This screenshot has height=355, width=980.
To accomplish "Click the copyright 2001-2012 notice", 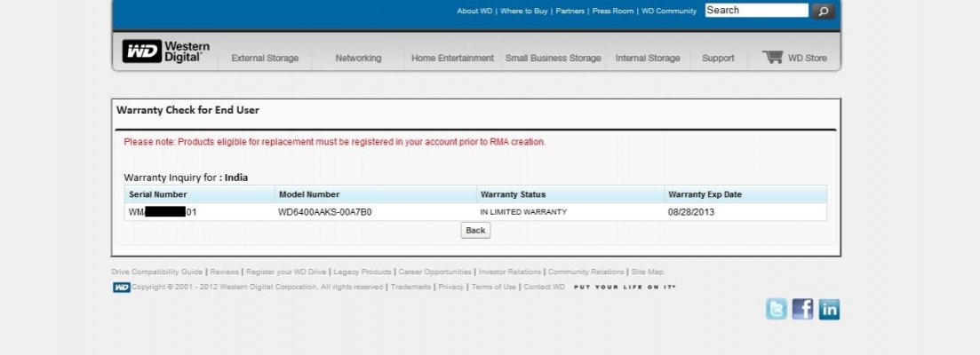I will pyautogui.click(x=257, y=287).
